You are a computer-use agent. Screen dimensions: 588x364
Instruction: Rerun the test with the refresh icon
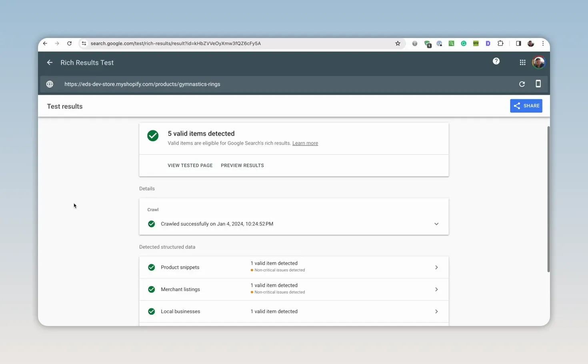click(x=522, y=84)
